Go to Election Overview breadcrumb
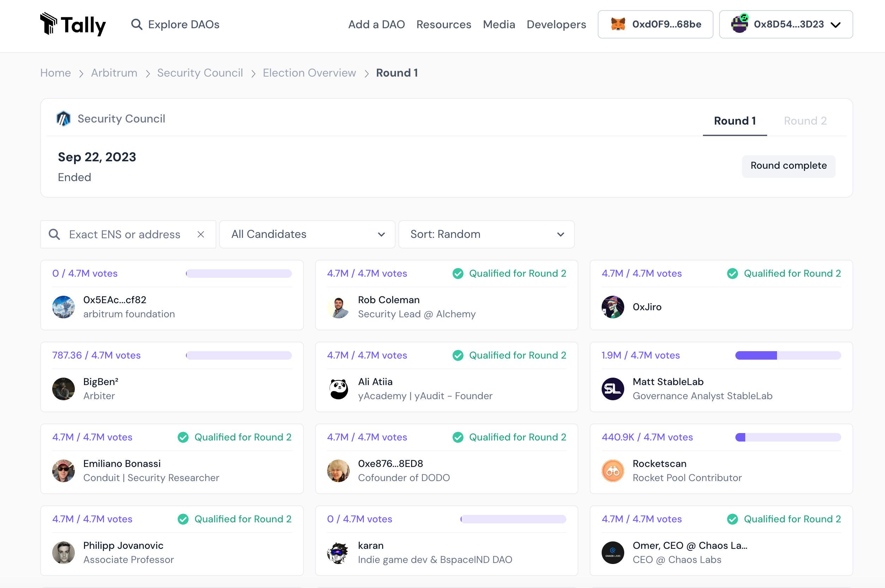This screenshot has width=885, height=588. (x=309, y=73)
